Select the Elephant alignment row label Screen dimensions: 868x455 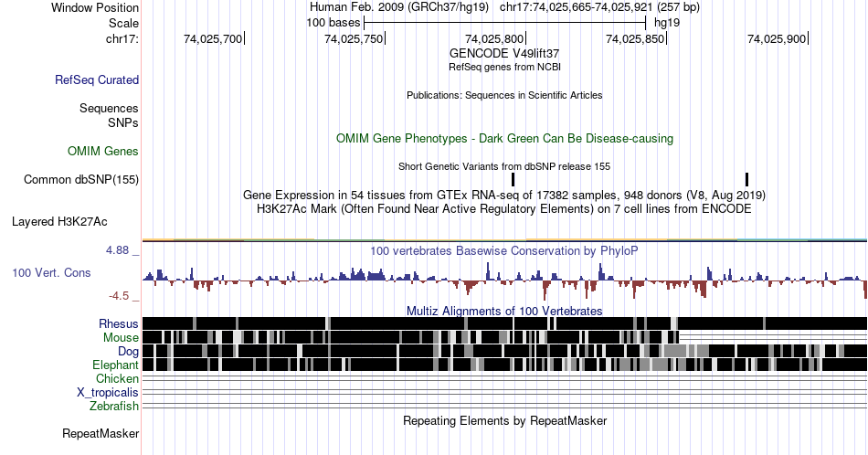tap(115, 365)
